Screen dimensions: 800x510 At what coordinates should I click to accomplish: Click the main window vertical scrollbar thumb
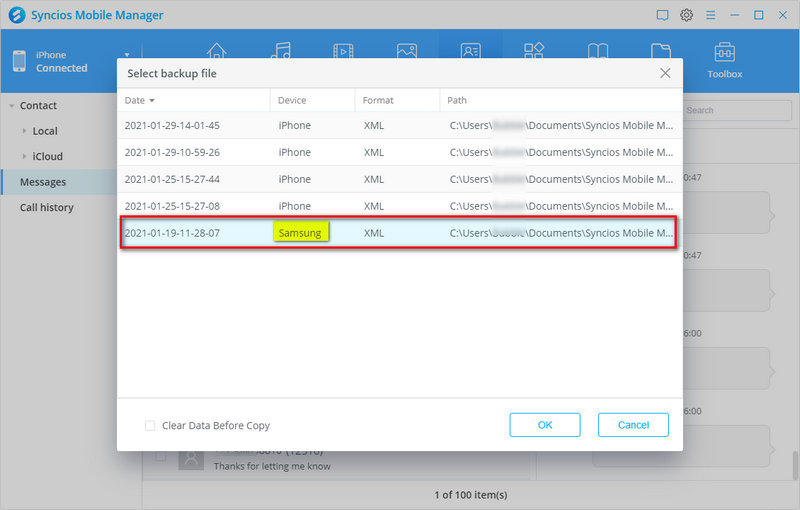[795, 466]
